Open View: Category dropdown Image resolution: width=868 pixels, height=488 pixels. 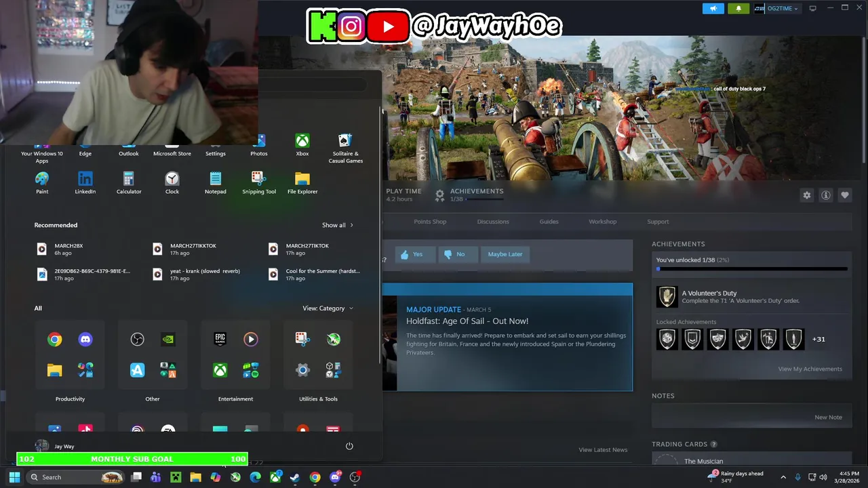pyautogui.click(x=328, y=308)
